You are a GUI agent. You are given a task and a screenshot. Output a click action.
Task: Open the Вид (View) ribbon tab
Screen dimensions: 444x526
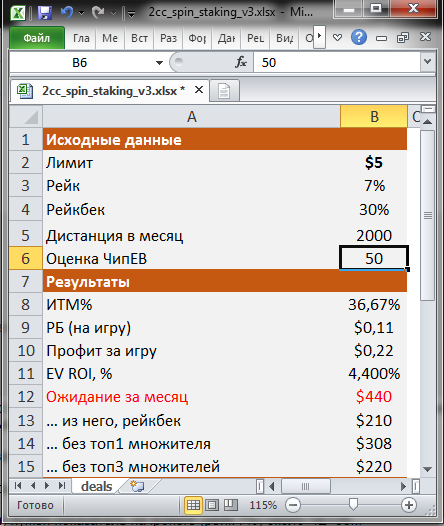(284, 38)
